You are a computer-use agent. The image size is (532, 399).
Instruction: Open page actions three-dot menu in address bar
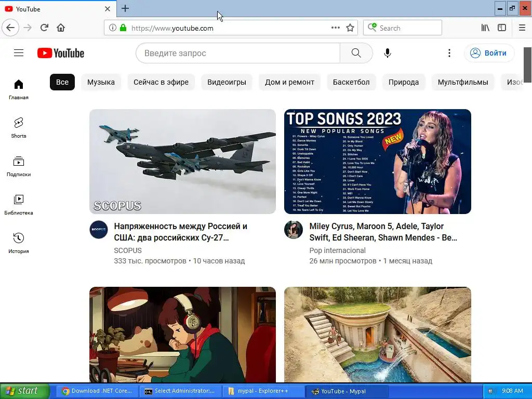[x=336, y=28]
